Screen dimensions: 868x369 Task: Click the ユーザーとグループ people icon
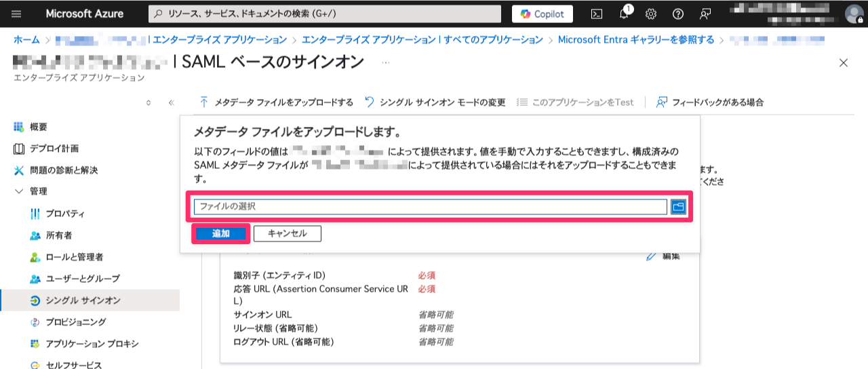pos(35,279)
